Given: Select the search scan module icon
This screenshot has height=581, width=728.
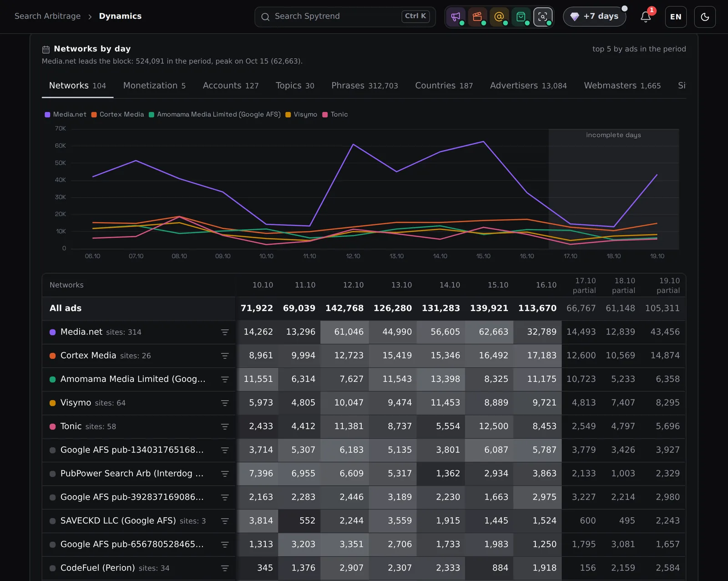Looking at the screenshot, I should tap(543, 17).
